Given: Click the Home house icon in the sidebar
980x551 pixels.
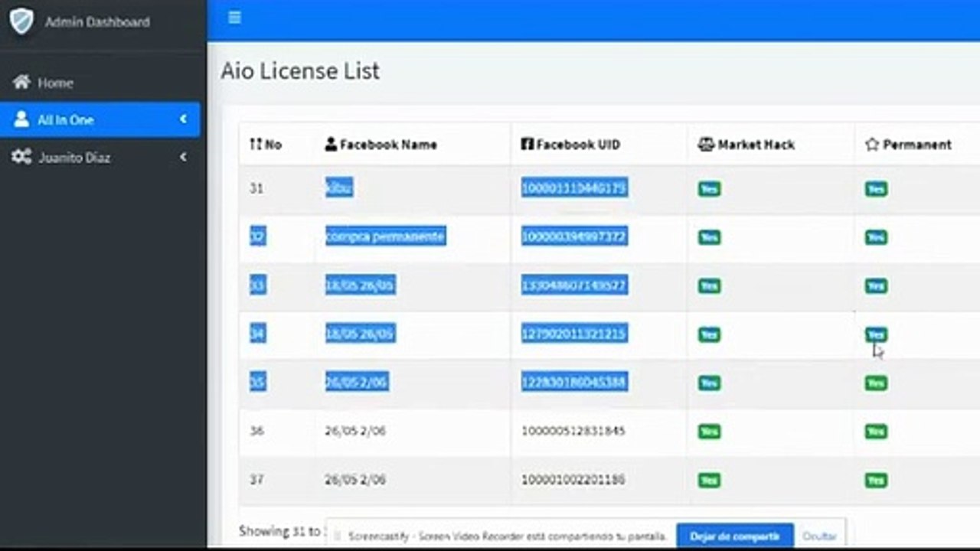Looking at the screenshot, I should click(21, 82).
